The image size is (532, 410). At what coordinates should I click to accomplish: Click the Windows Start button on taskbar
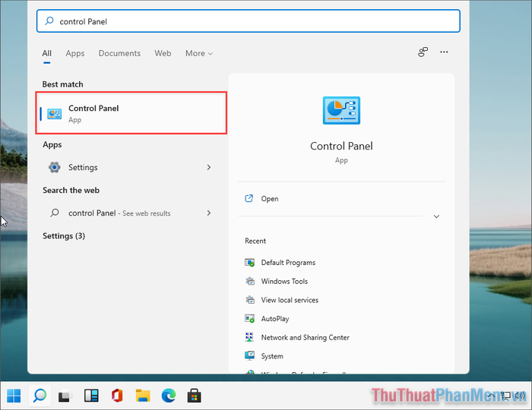tap(14, 396)
